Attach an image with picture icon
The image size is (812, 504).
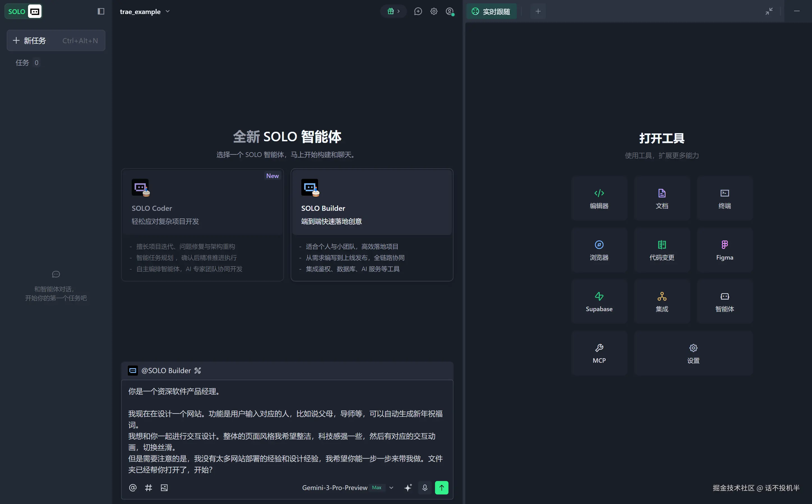pos(164,488)
